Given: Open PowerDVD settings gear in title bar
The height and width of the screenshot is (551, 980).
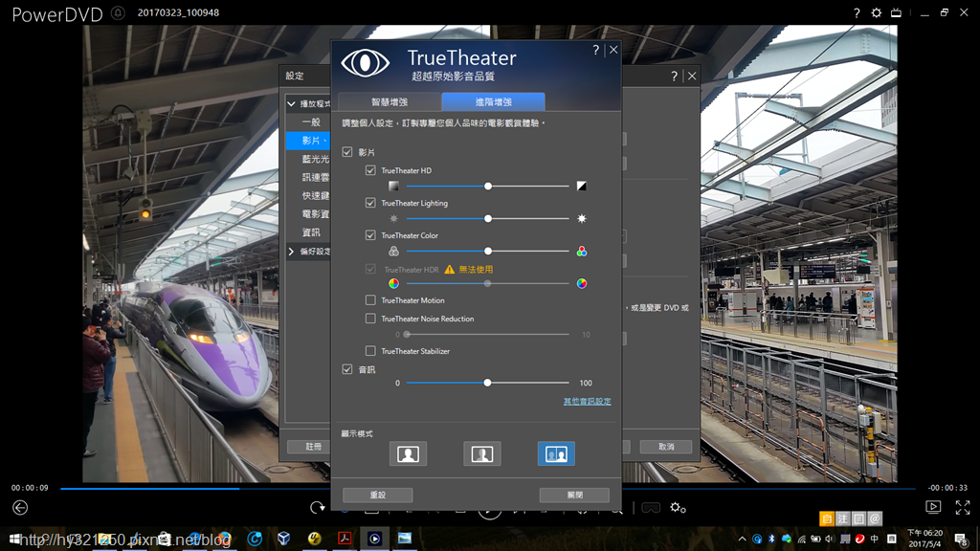Looking at the screenshot, I should (x=877, y=12).
